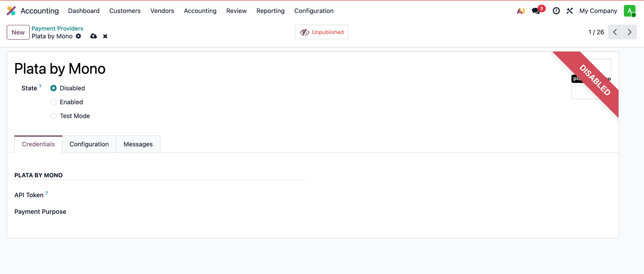Discard changes with the X icon

(x=105, y=36)
